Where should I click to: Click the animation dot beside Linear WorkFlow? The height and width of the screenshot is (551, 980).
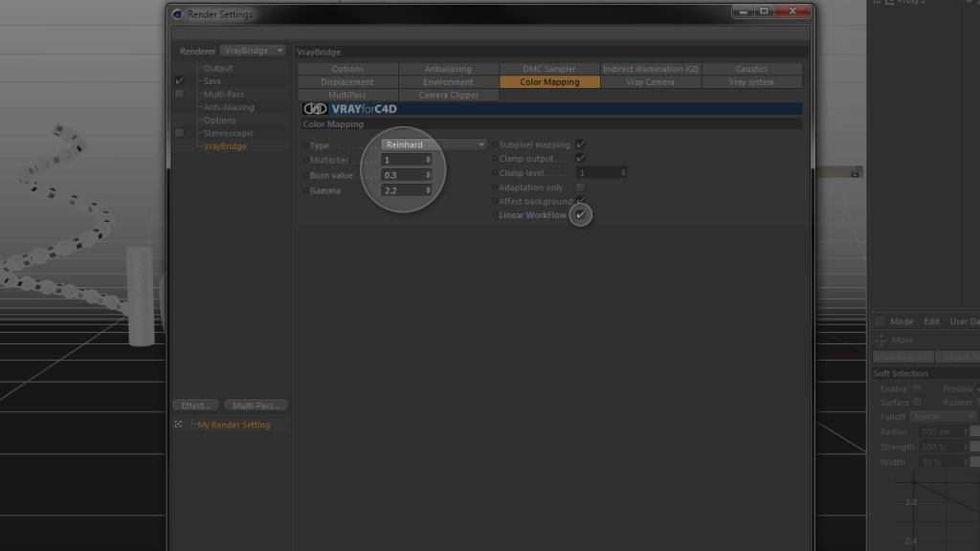coord(495,215)
